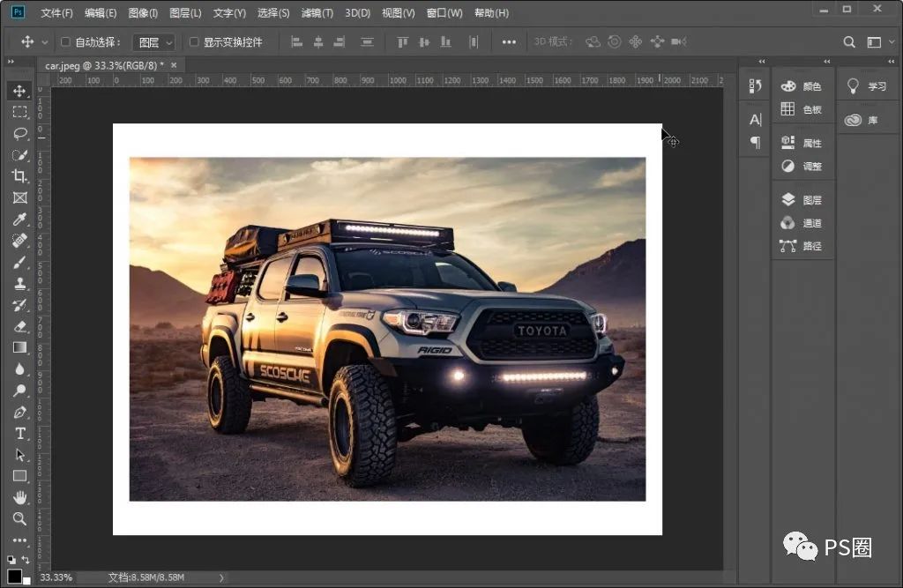903x588 pixels.
Task: Click align top edges icon
Action: tap(402, 42)
